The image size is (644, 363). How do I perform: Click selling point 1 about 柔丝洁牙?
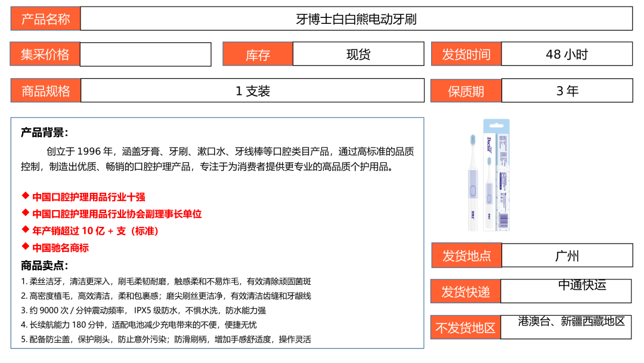tap(166, 281)
